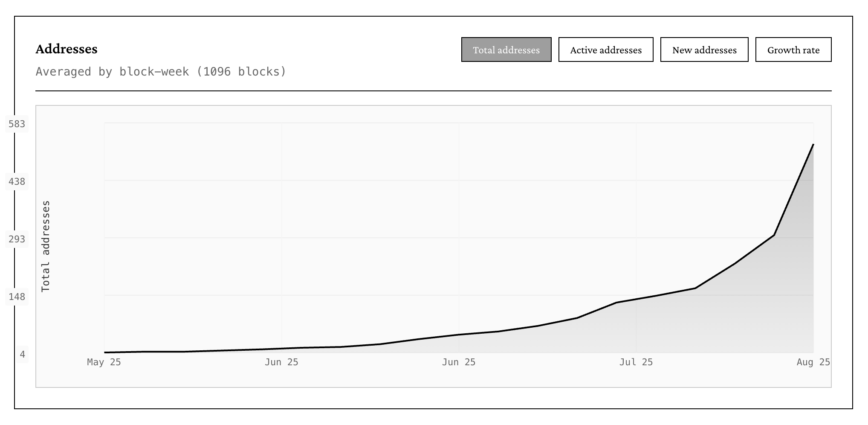Click the 293 value on the y-axis
The image size is (868, 425).
tap(17, 239)
